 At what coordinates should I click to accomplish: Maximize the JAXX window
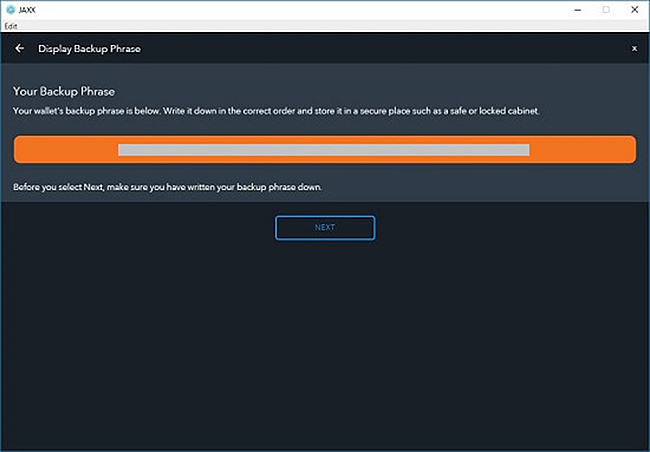click(x=606, y=9)
